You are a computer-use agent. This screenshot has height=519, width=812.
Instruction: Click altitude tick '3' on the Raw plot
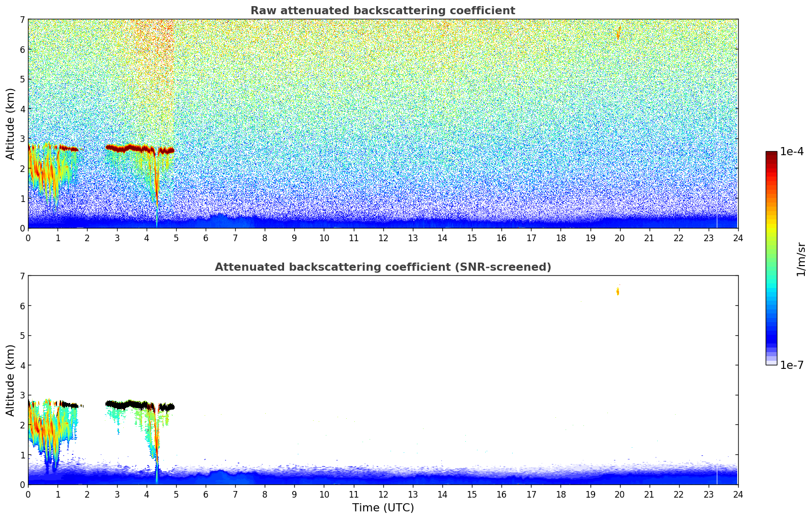22,139
